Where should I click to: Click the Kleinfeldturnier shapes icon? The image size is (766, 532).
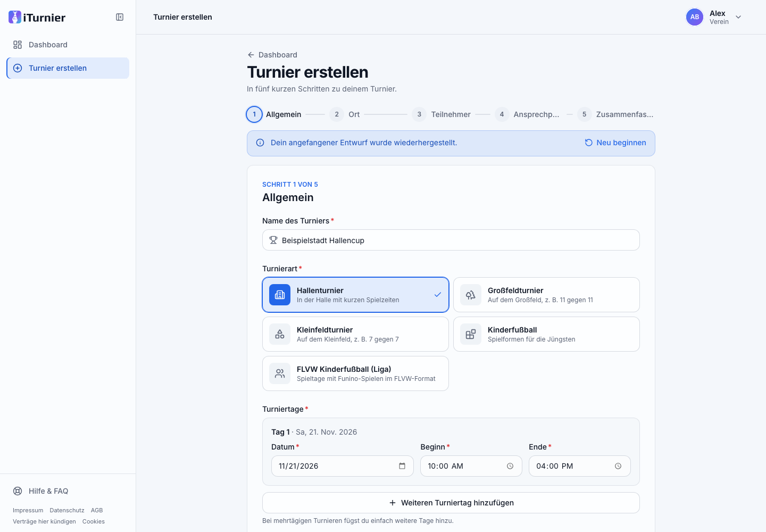(280, 334)
